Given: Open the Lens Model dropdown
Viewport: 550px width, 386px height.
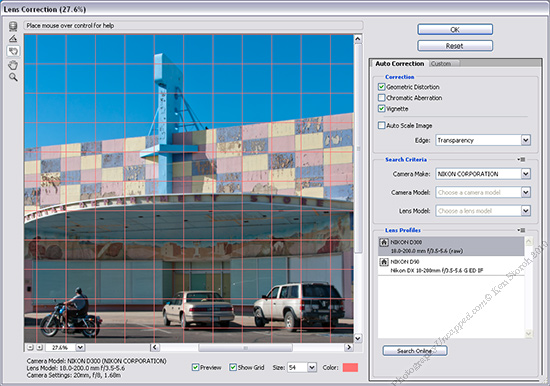Looking at the screenshot, I should (x=525, y=211).
